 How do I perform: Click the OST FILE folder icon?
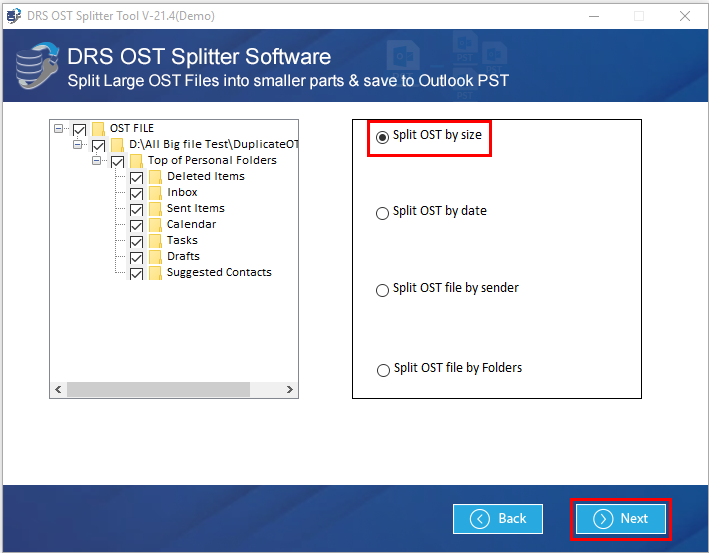tap(98, 129)
